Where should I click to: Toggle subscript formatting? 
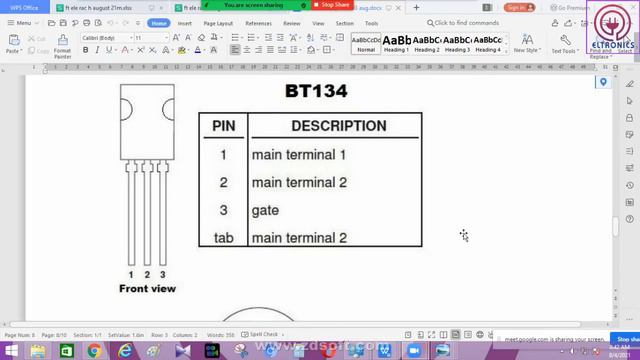coord(152,50)
